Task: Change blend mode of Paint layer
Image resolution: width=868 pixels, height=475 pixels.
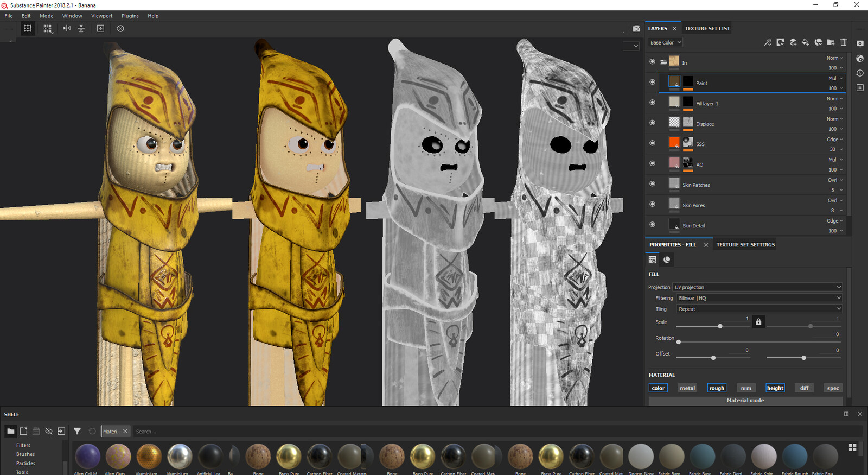Action: pyautogui.click(x=835, y=78)
